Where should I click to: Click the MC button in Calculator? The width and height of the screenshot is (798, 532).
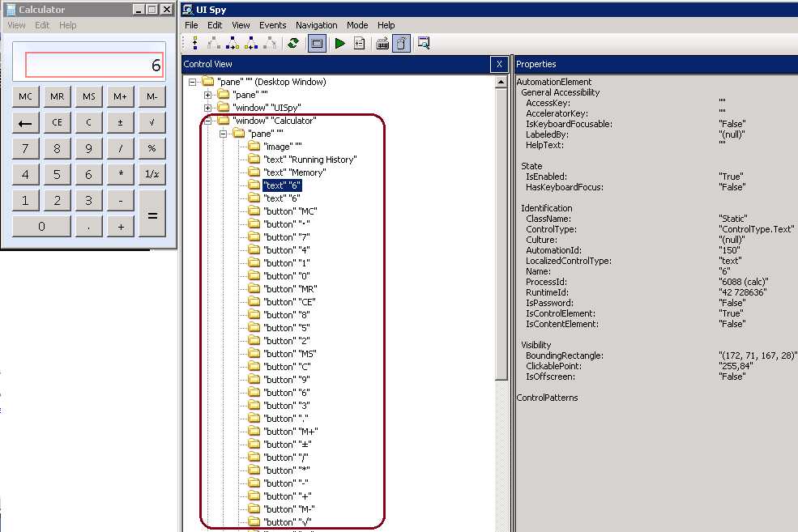tap(25, 96)
